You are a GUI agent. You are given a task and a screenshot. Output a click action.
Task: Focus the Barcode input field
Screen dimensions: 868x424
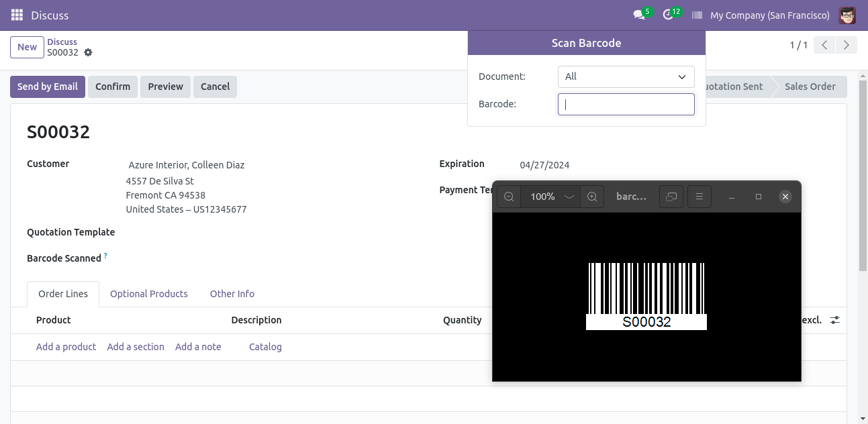626,104
